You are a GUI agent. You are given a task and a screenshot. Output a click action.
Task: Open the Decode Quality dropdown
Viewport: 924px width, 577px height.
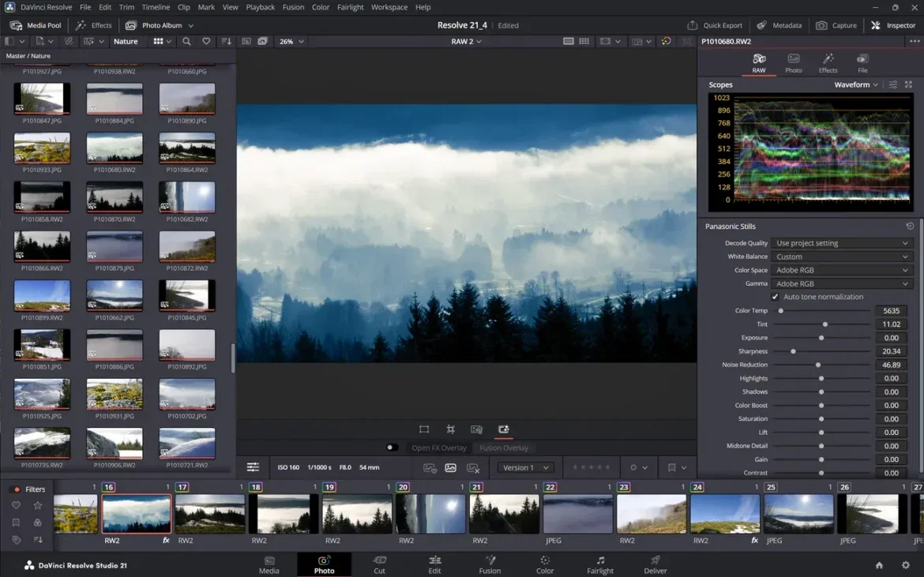point(842,243)
